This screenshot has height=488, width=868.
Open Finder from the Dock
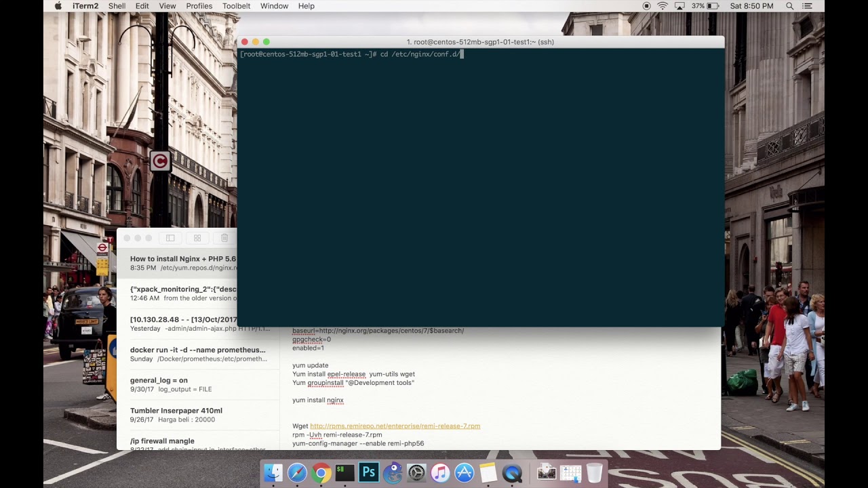pyautogui.click(x=273, y=472)
